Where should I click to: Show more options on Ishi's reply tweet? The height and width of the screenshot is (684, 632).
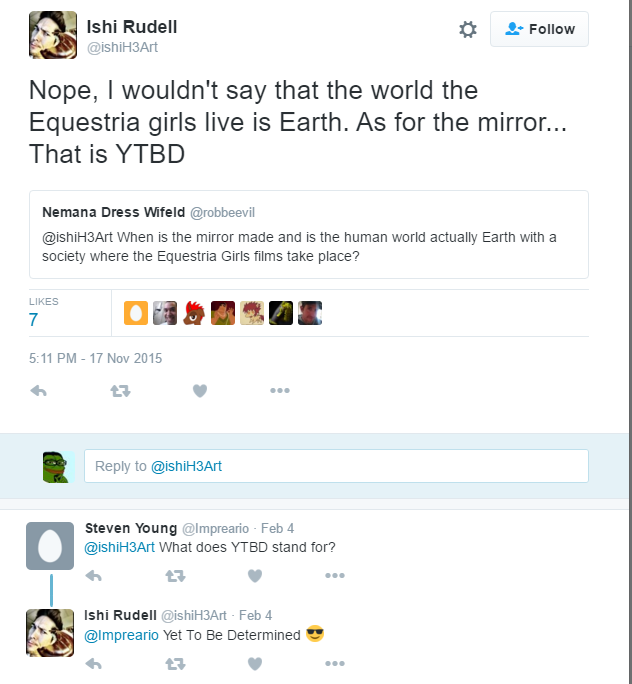pyautogui.click(x=335, y=663)
